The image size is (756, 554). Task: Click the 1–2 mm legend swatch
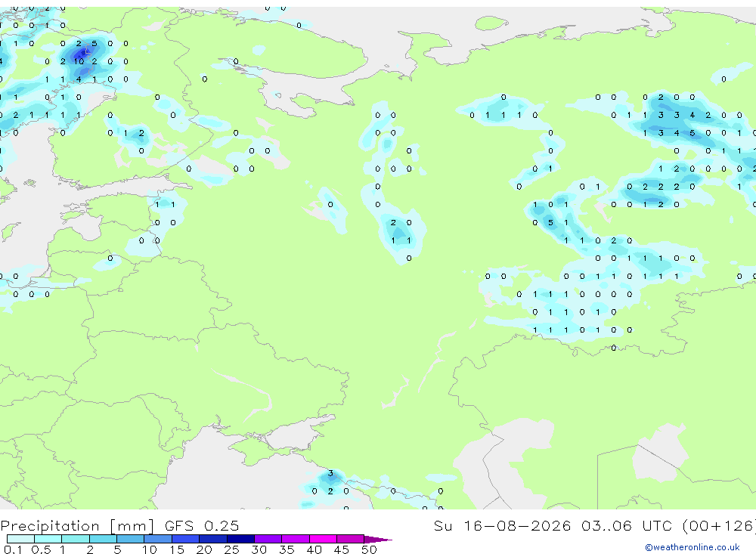point(76,539)
